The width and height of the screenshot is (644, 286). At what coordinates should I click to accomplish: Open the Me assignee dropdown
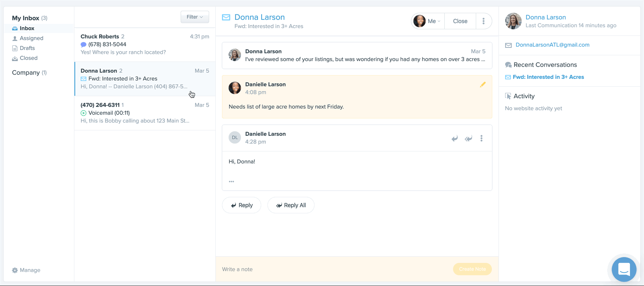point(428,21)
